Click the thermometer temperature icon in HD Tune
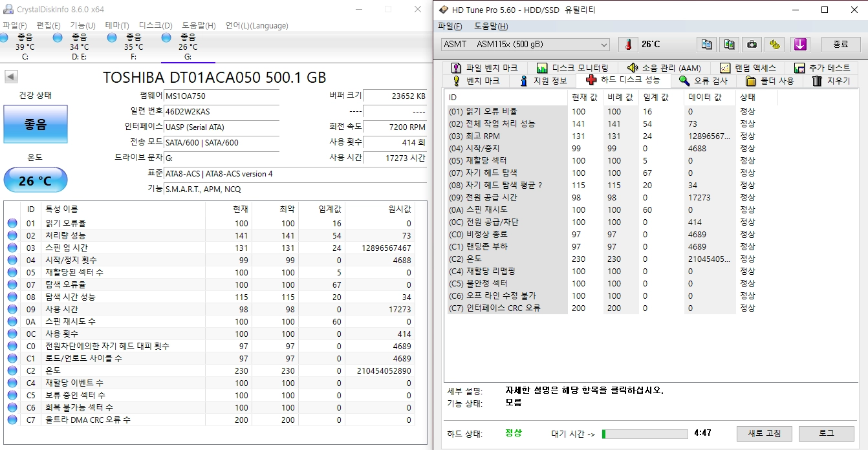 [627, 45]
